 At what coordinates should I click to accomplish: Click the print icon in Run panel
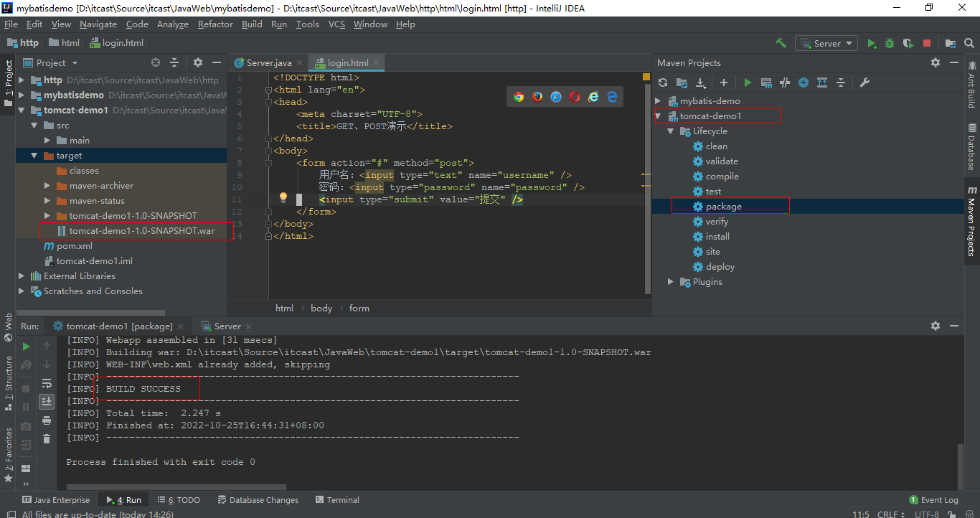[x=47, y=420]
